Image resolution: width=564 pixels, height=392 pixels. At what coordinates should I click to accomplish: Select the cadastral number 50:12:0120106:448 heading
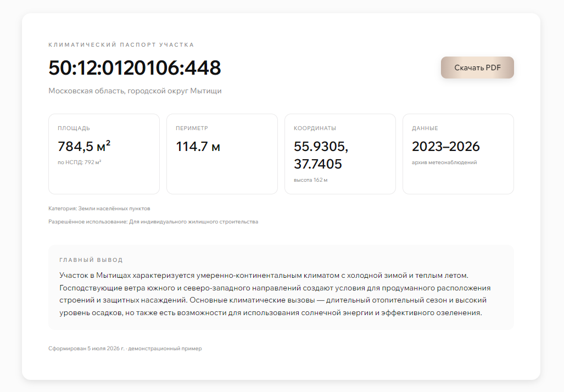pyautogui.click(x=135, y=68)
